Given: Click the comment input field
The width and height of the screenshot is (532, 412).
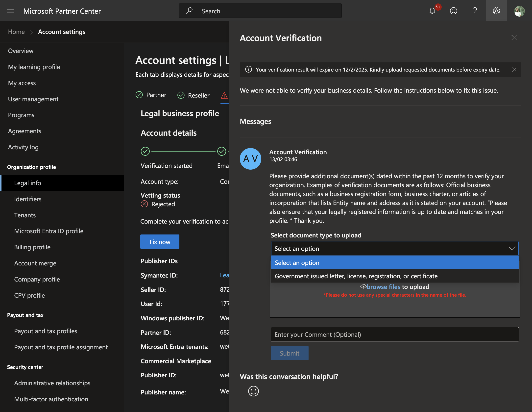Looking at the screenshot, I should (395, 334).
